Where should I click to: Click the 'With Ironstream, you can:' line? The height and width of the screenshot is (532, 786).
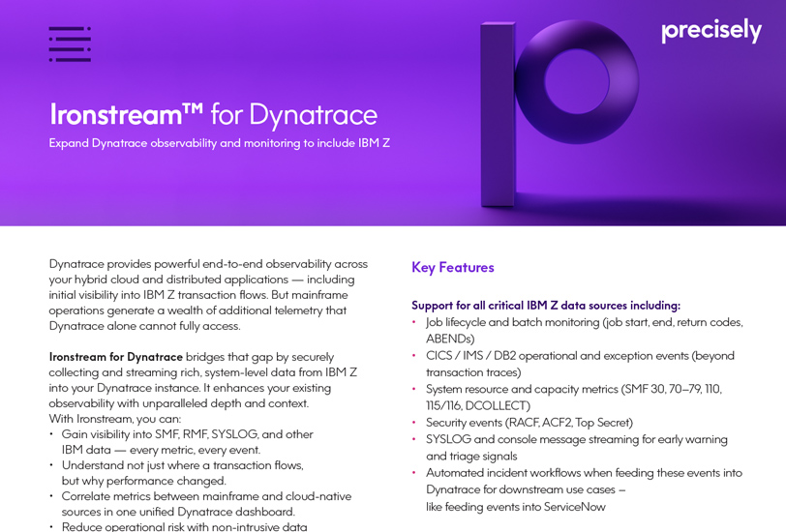point(114,419)
